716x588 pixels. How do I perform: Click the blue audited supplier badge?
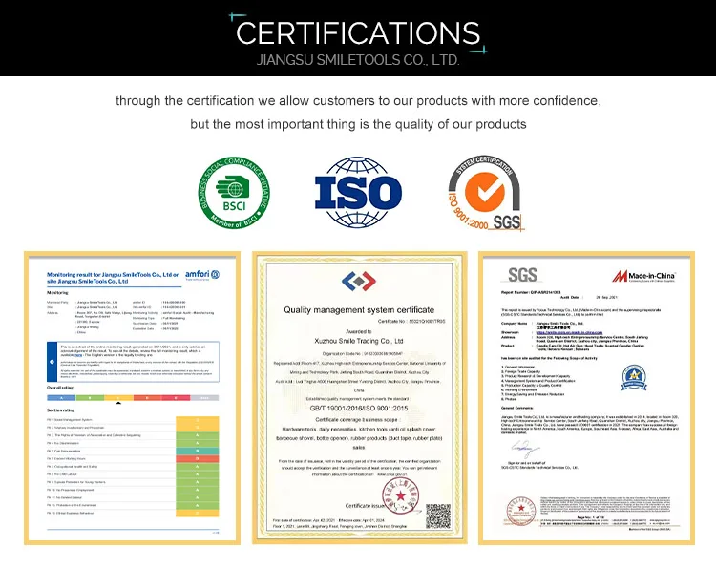[x=634, y=377]
